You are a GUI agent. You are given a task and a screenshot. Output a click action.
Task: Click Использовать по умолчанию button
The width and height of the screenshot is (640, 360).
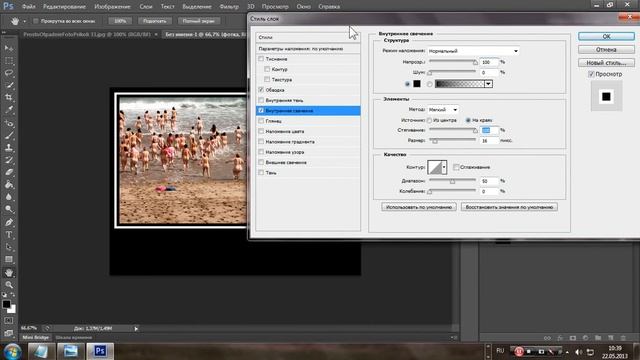tap(419, 207)
